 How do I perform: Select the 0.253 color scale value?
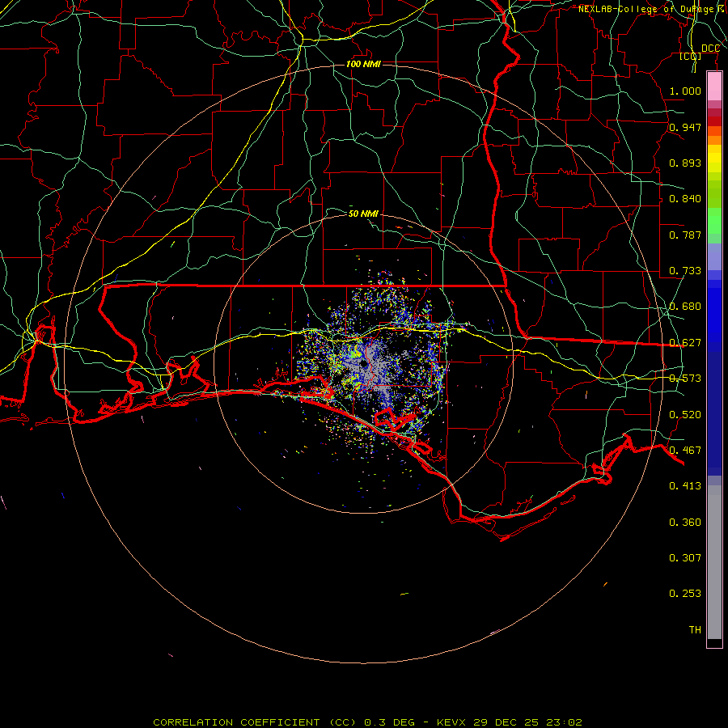coord(685,594)
